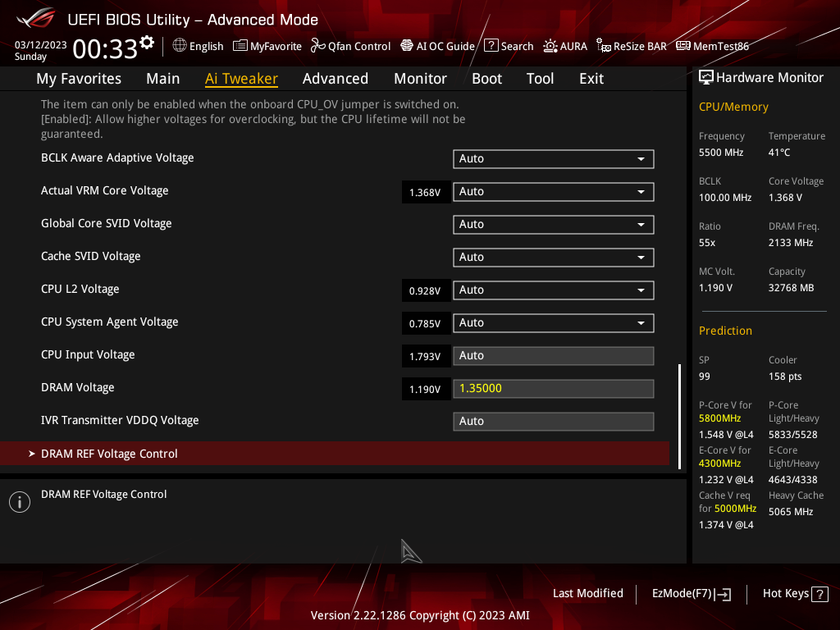Open the Actual VRM Core Voltage dropdown

click(x=554, y=192)
